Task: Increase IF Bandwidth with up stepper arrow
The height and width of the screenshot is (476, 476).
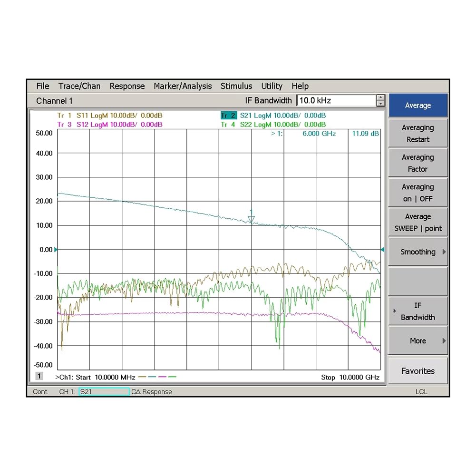Action: 380,97
